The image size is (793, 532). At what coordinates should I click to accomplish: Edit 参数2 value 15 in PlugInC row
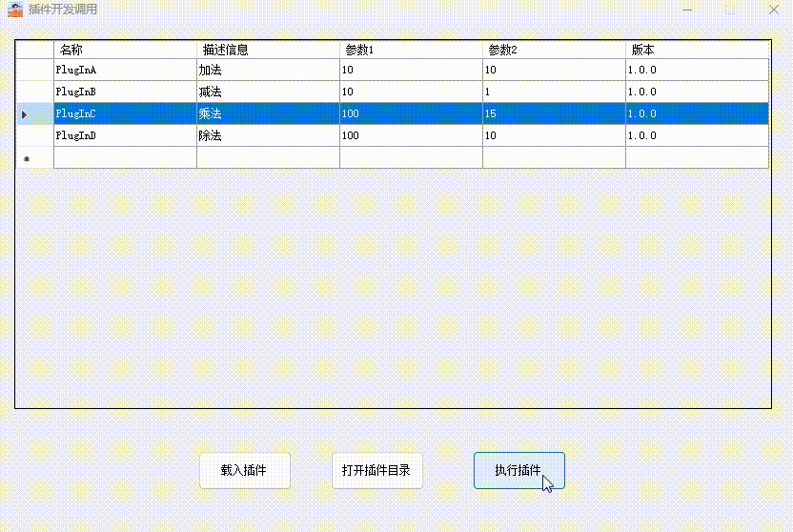(x=554, y=113)
